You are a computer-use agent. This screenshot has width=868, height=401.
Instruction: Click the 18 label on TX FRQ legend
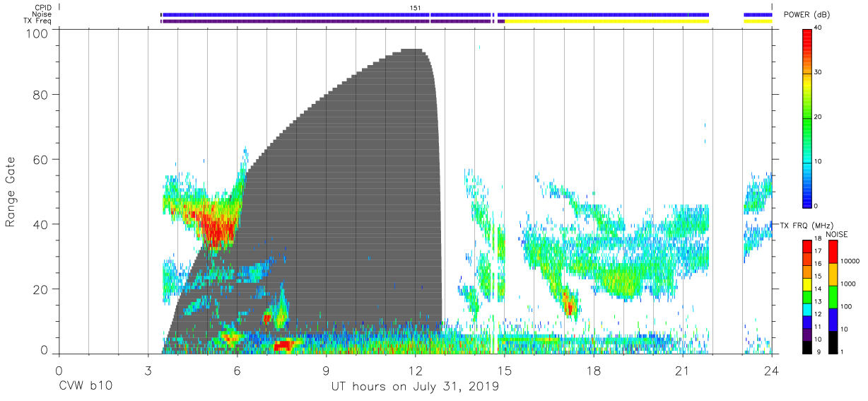(817, 239)
